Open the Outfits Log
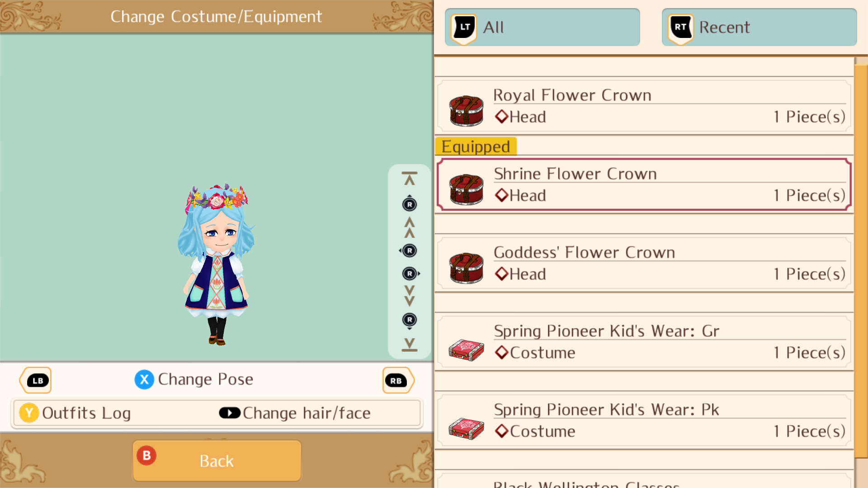The width and height of the screenshot is (868, 488). pyautogui.click(x=75, y=413)
